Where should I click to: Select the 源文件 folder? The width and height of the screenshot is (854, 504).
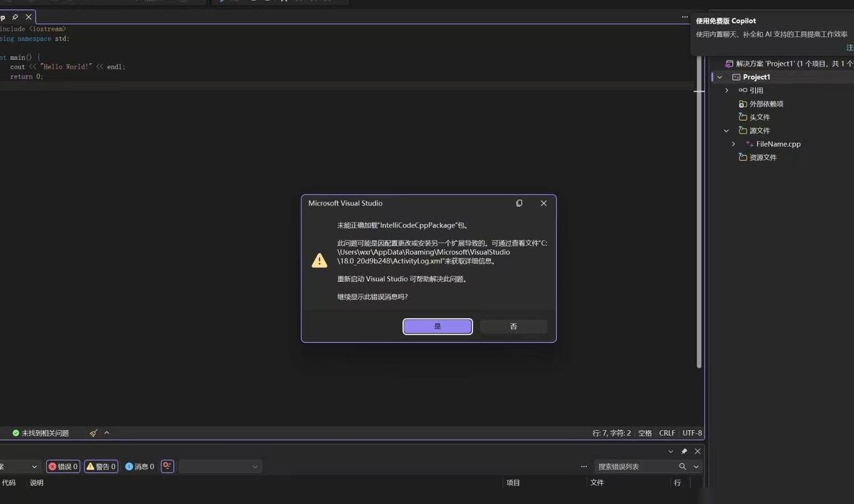click(x=760, y=130)
